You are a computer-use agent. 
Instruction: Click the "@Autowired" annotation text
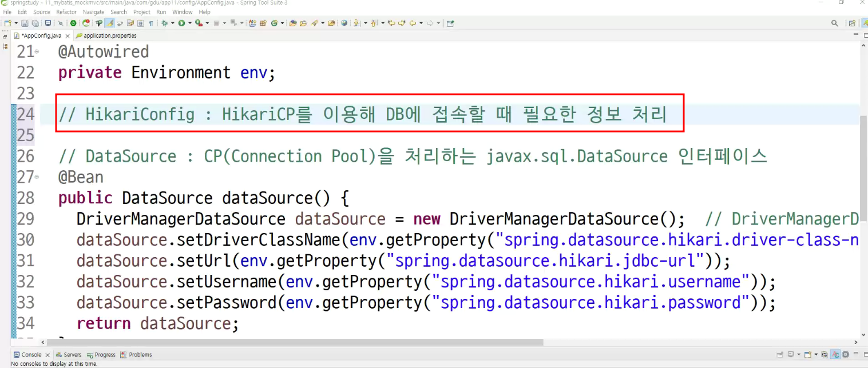click(104, 52)
